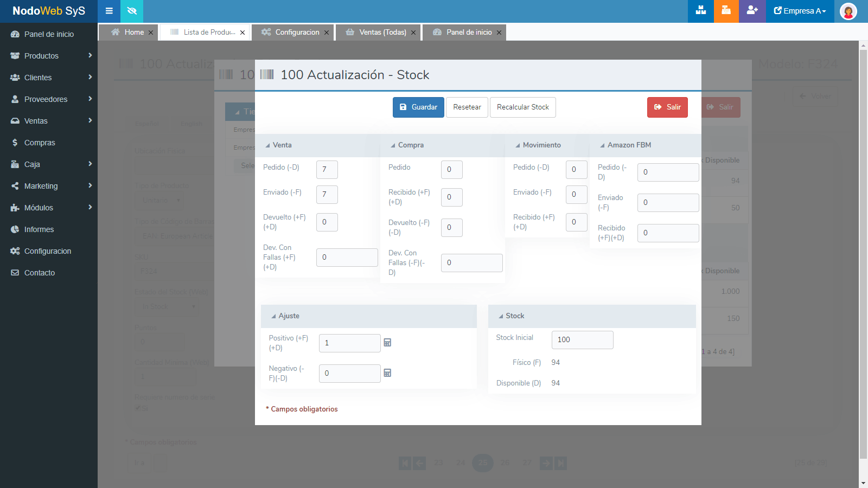Switch to the Configuracion tab
Viewport: 868px width, 488px height.
pos(297,33)
